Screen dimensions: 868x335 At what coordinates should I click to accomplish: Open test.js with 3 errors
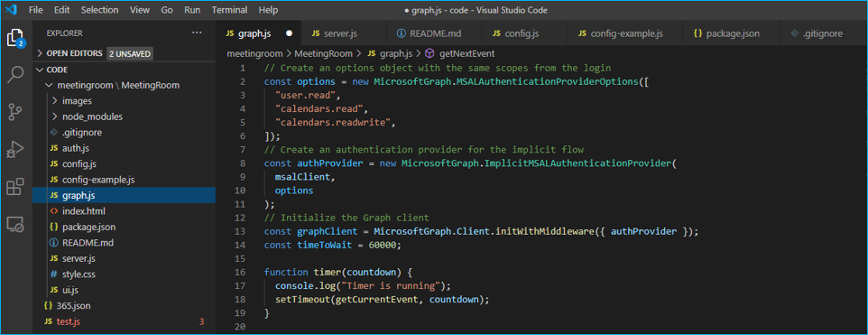coord(124,321)
